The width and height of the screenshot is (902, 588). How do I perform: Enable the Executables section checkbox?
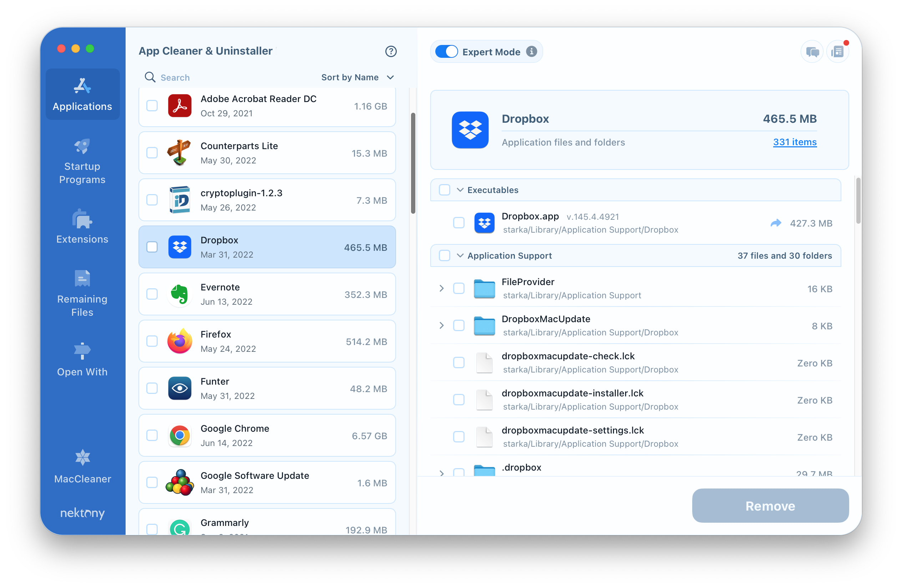tap(445, 190)
